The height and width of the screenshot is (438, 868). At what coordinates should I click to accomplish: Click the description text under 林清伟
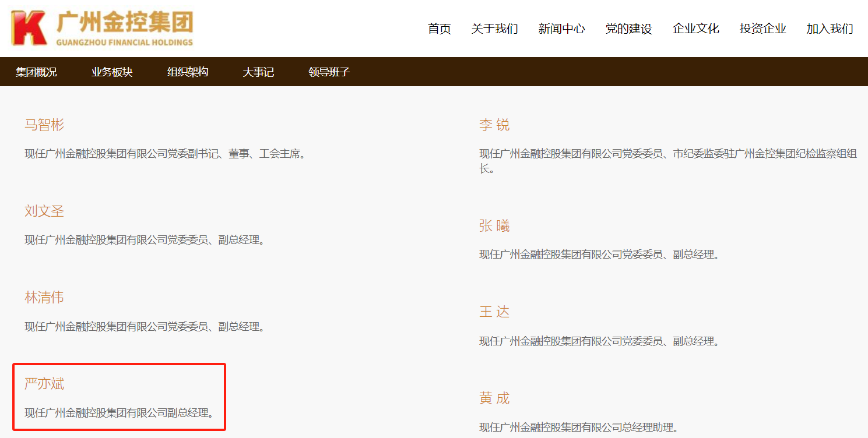145,327
